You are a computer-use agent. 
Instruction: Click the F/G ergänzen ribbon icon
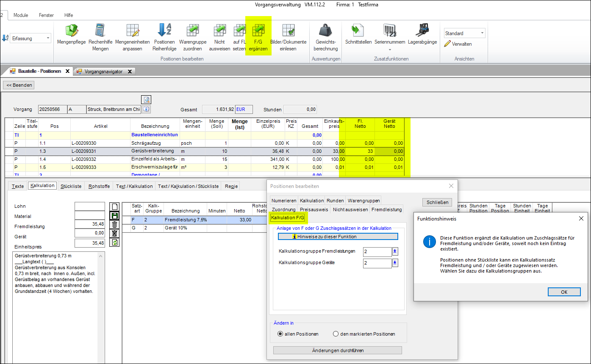tap(258, 31)
